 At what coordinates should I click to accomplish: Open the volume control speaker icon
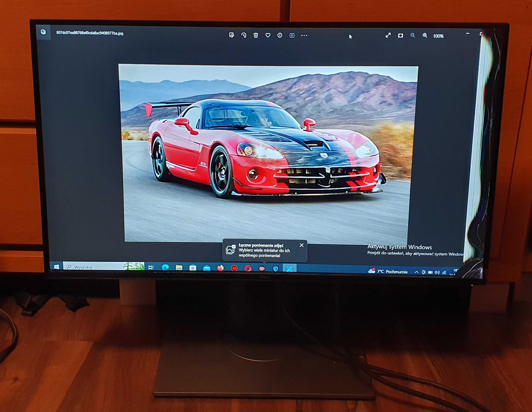click(x=437, y=272)
